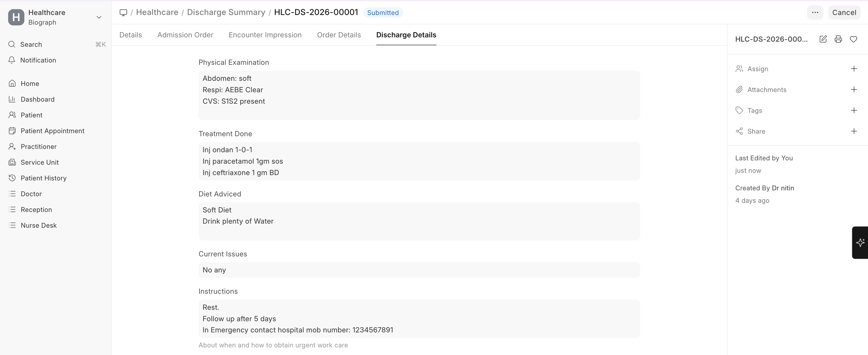Go to Service Unit in sidebar
Image resolution: width=868 pixels, height=355 pixels.
pyautogui.click(x=39, y=162)
